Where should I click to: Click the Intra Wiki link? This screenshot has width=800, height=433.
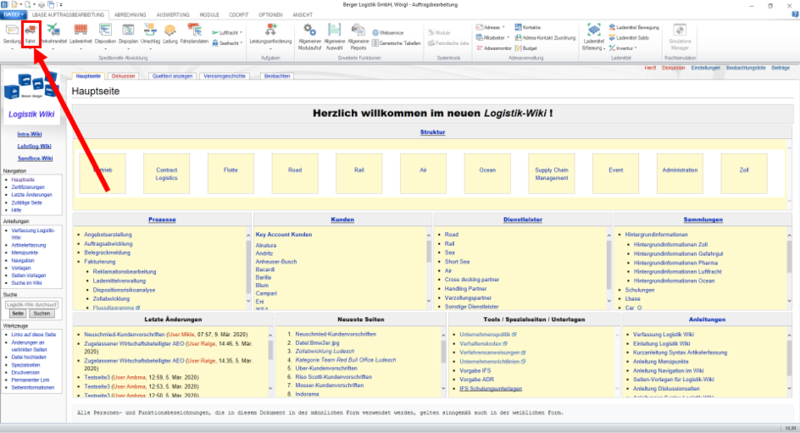click(x=30, y=134)
